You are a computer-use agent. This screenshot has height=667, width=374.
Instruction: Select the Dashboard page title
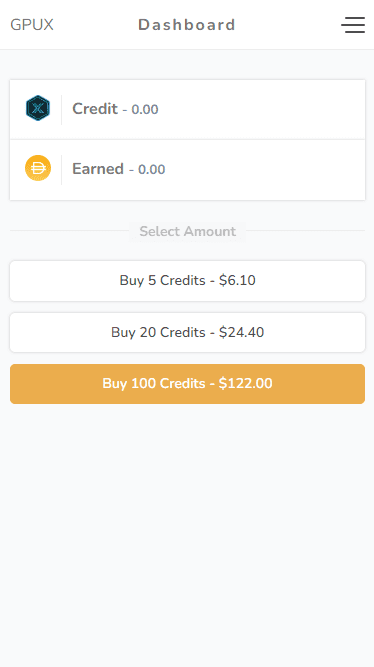pos(187,25)
